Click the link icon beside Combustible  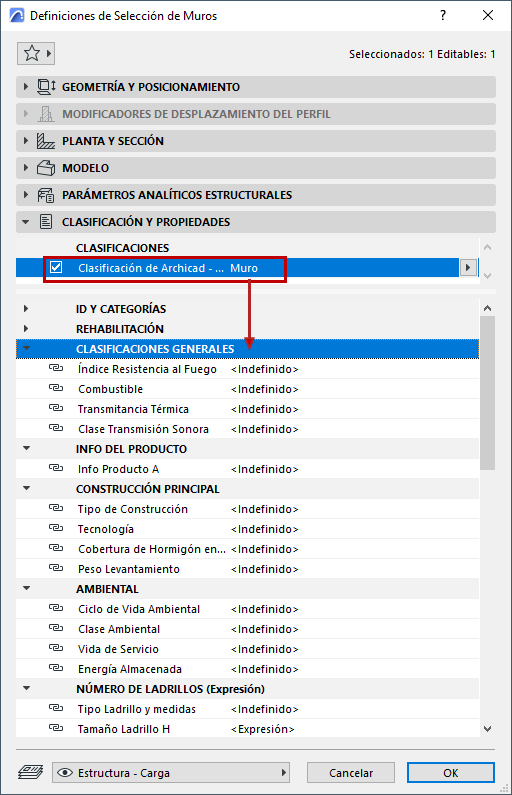56,388
